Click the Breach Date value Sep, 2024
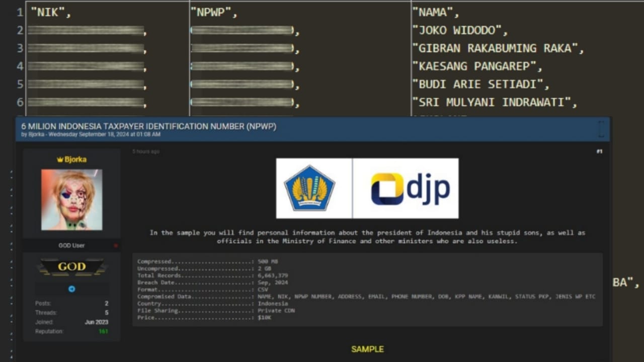 [273, 283]
